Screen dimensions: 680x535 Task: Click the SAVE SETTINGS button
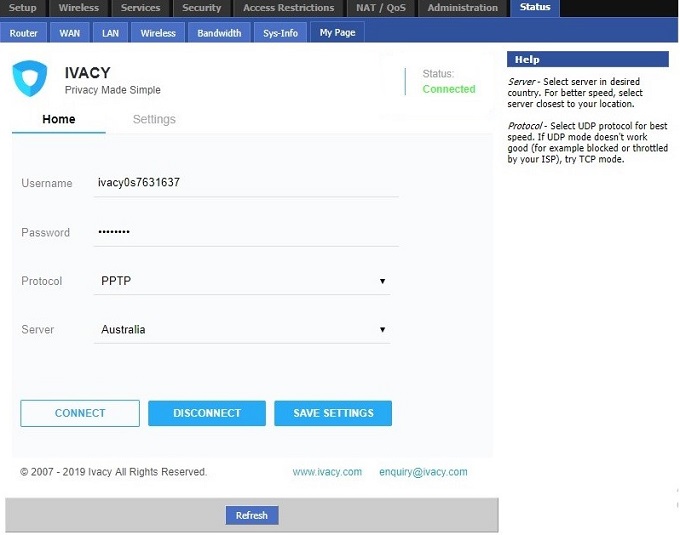coord(333,413)
